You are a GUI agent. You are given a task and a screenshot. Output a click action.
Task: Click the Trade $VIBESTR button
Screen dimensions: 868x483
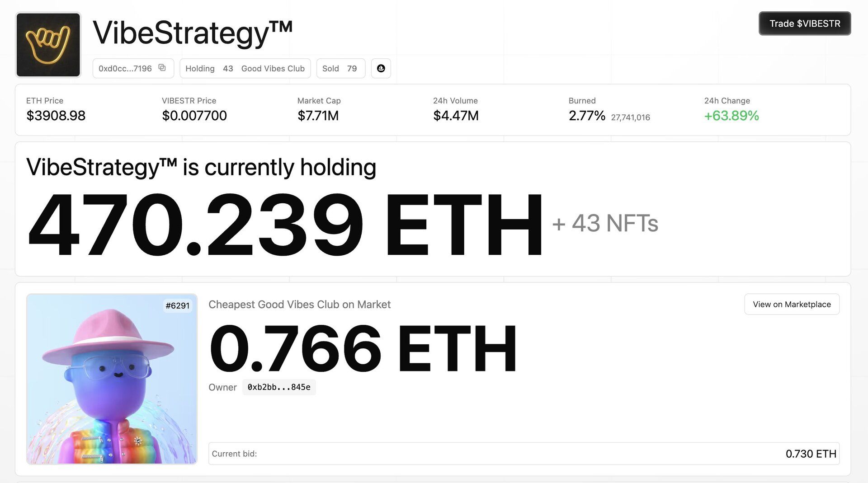pyautogui.click(x=804, y=23)
